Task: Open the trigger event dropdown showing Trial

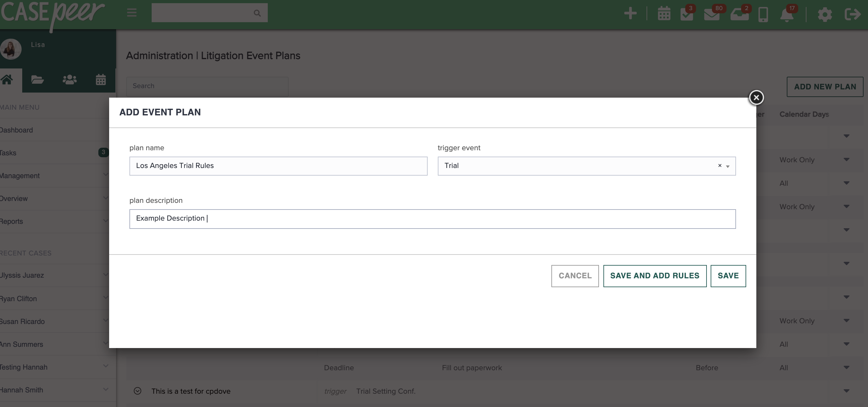Action: tap(728, 166)
